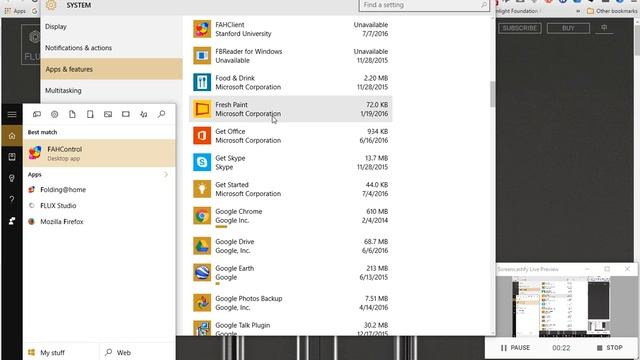This screenshot has height=360, width=640.
Task: Filter search results by Videos
Action: coord(126,114)
